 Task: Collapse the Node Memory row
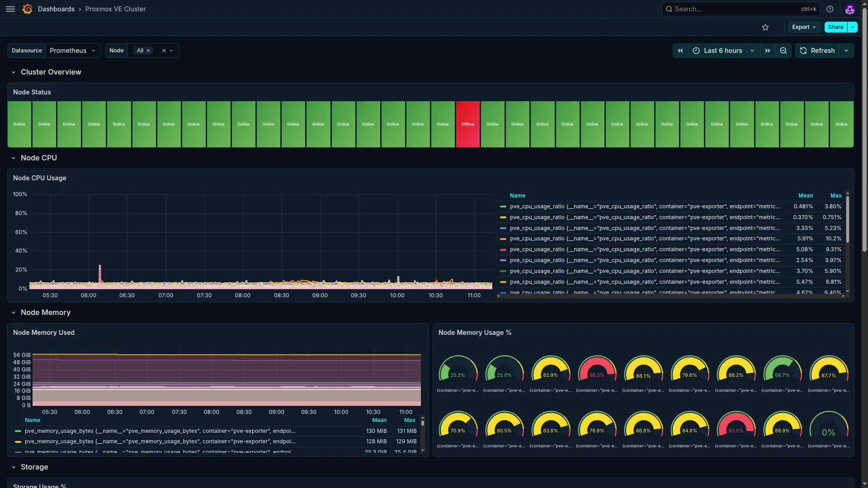click(14, 313)
